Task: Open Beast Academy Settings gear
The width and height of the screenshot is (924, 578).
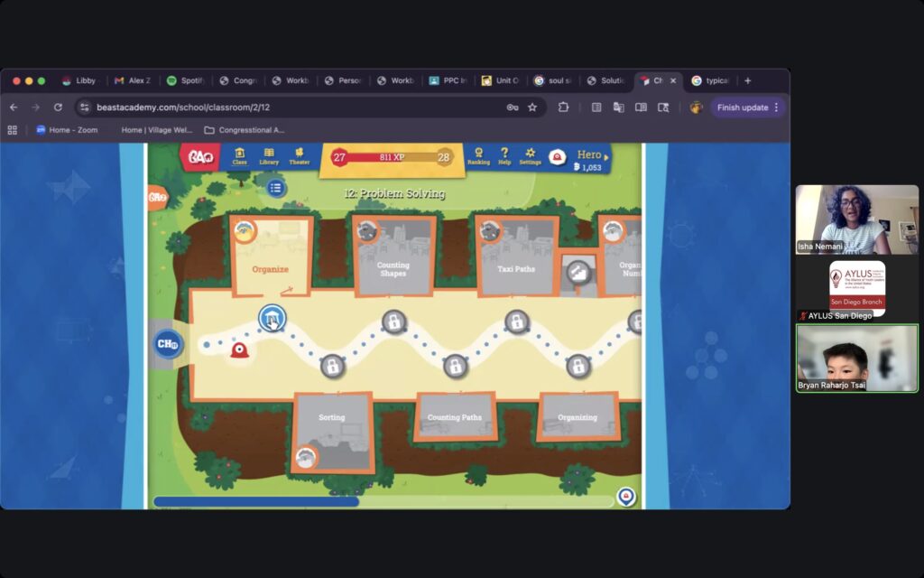Action: coord(530,155)
